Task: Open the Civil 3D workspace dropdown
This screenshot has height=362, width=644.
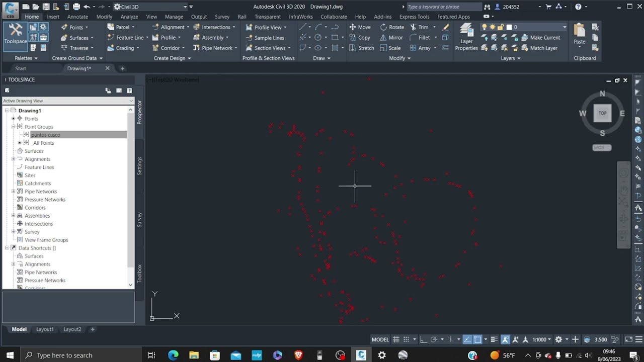Action: coord(151,7)
